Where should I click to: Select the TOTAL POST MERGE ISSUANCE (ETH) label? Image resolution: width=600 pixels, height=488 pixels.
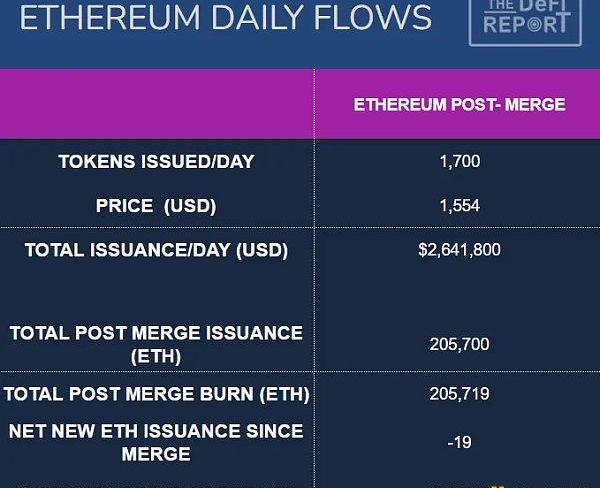[156, 344]
